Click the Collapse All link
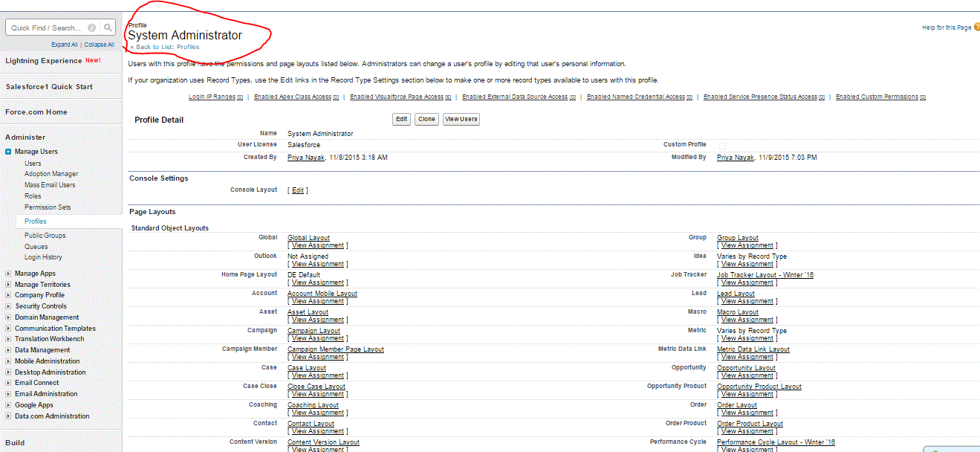 [99, 45]
